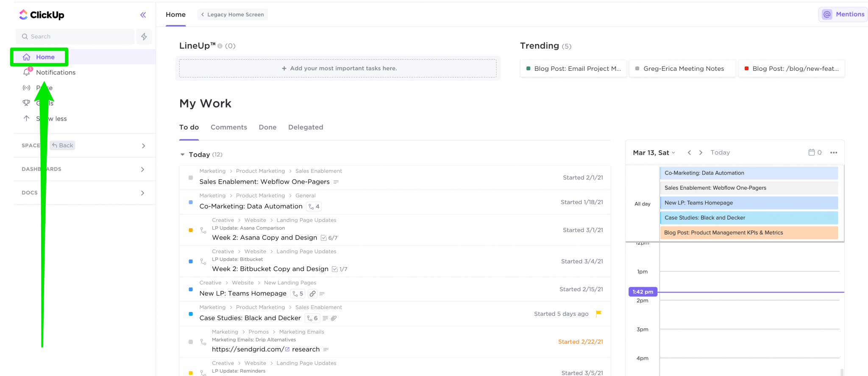Switch to the Delegated tab
This screenshot has width=868, height=376.
(x=306, y=127)
